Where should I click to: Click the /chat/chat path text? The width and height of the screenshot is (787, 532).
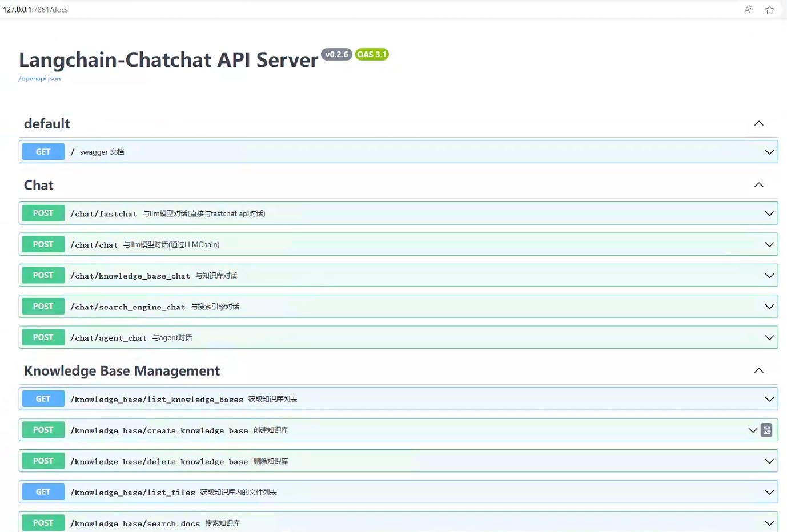tap(94, 245)
